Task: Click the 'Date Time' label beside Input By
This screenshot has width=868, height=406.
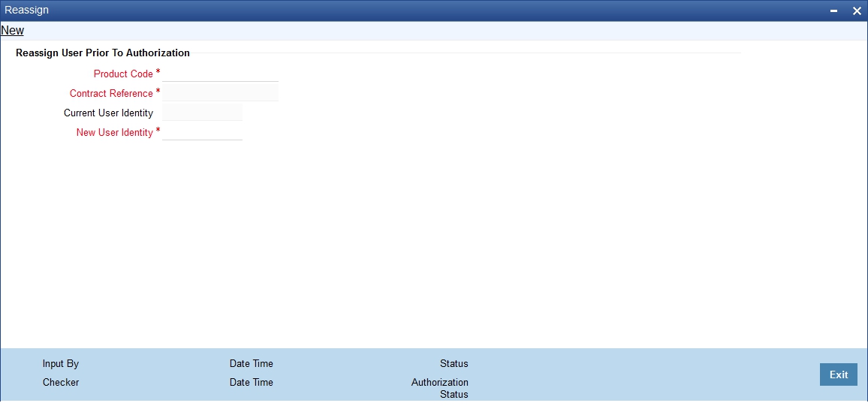Action: [252, 364]
